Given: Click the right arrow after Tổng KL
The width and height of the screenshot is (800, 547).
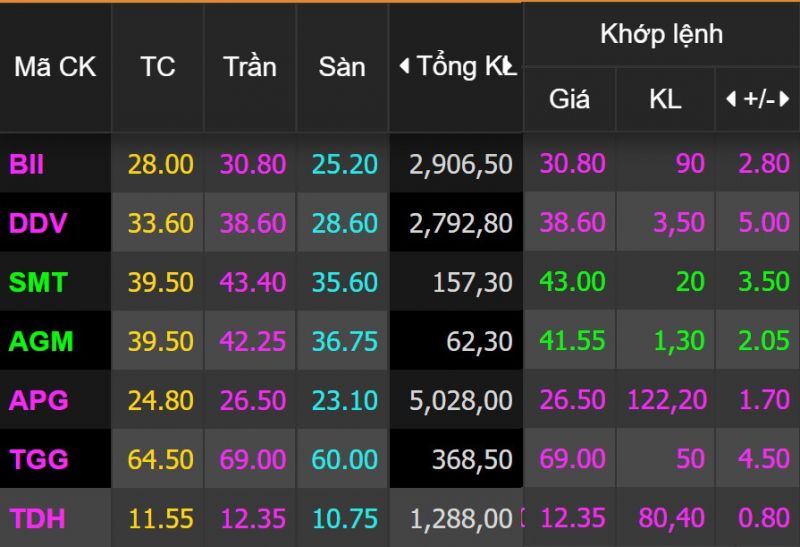Looking at the screenshot, I should point(511,68).
